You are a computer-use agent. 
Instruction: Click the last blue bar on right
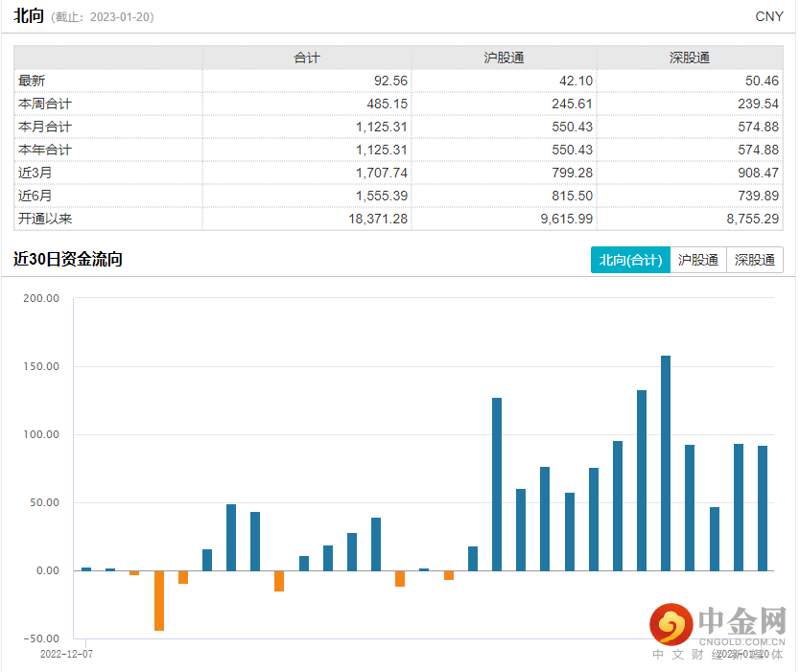tap(763, 508)
